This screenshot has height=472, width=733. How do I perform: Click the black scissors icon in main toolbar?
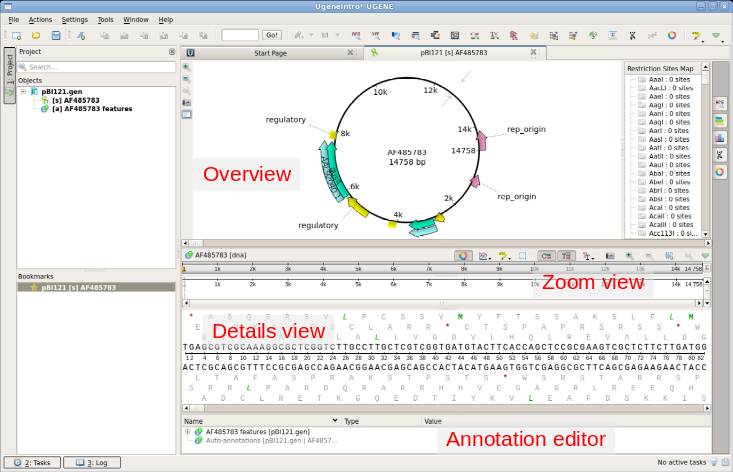coord(632,36)
